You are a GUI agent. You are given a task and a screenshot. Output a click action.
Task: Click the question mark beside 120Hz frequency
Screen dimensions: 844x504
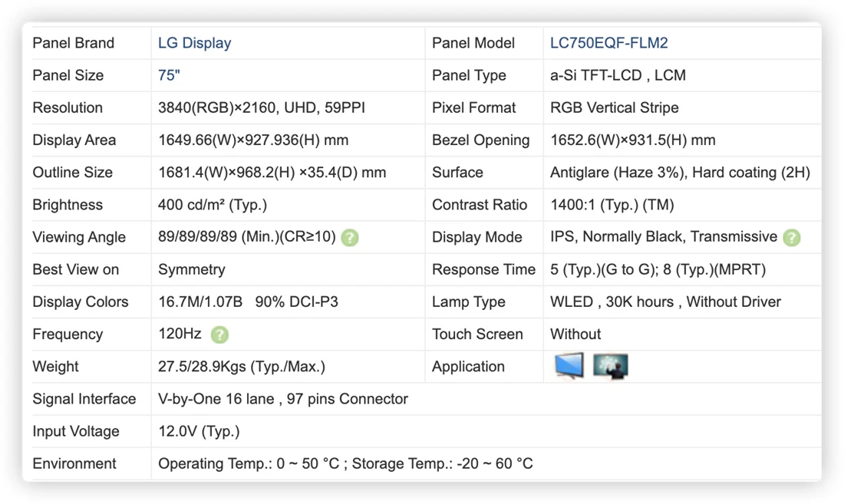pyautogui.click(x=219, y=334)
